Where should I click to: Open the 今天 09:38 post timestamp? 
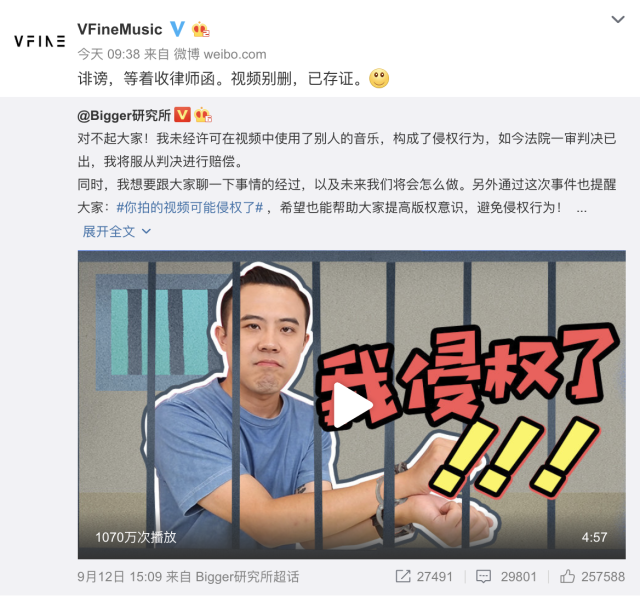(109, 54)
